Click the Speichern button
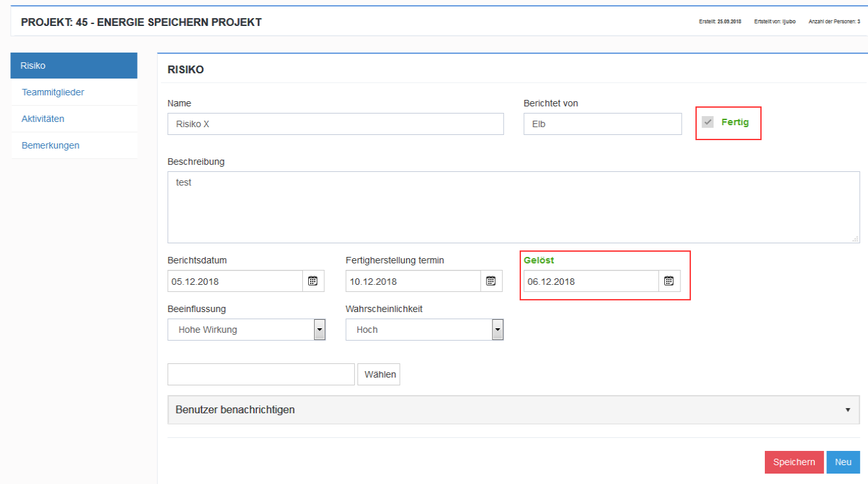Viewport: 868px width, 484px height. point(794,462)
